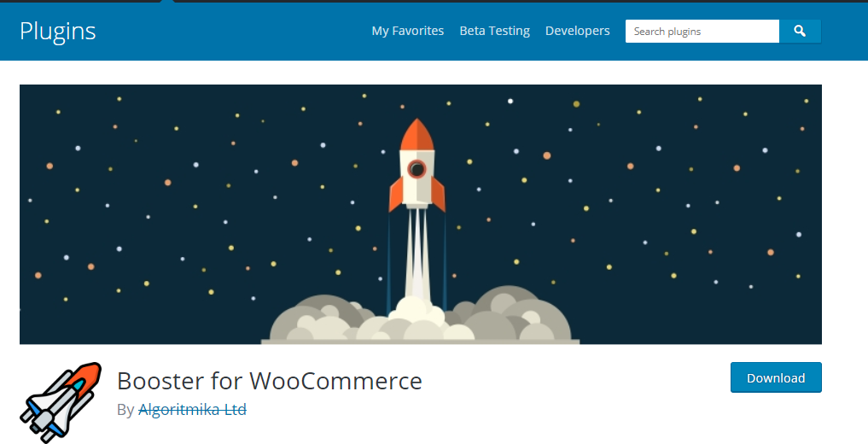Viewport: 868px width, 444px height.
Task: Open the Developers page
Action: pyautogui.click(x=577, y=31)
